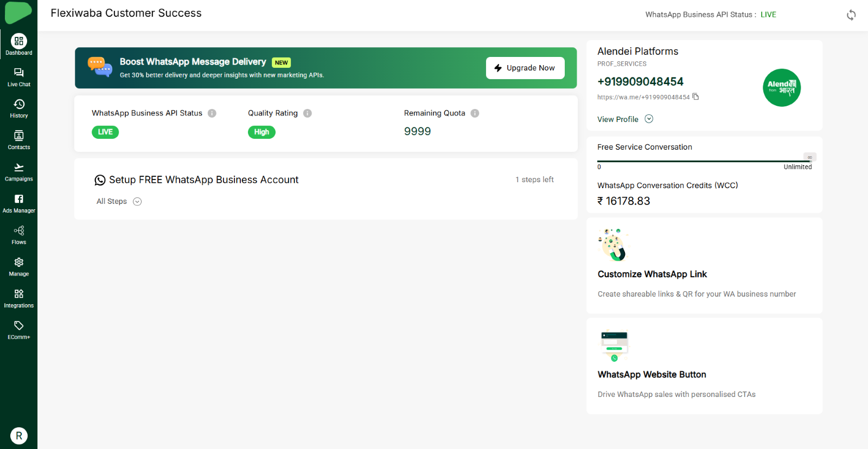The width and height of the screenshot is (868, 449).
Task: Click the LIVE status badge
Action: click(105, 132)
